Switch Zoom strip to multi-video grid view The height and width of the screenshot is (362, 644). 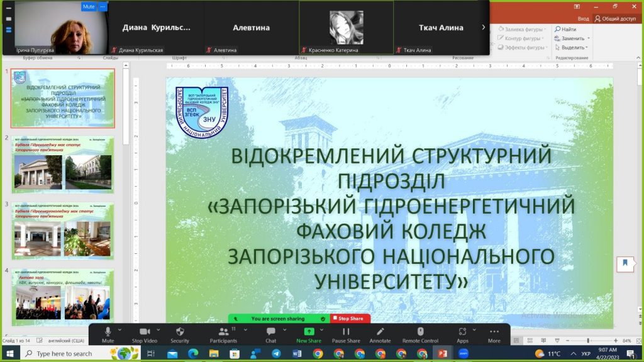[9, 30]
